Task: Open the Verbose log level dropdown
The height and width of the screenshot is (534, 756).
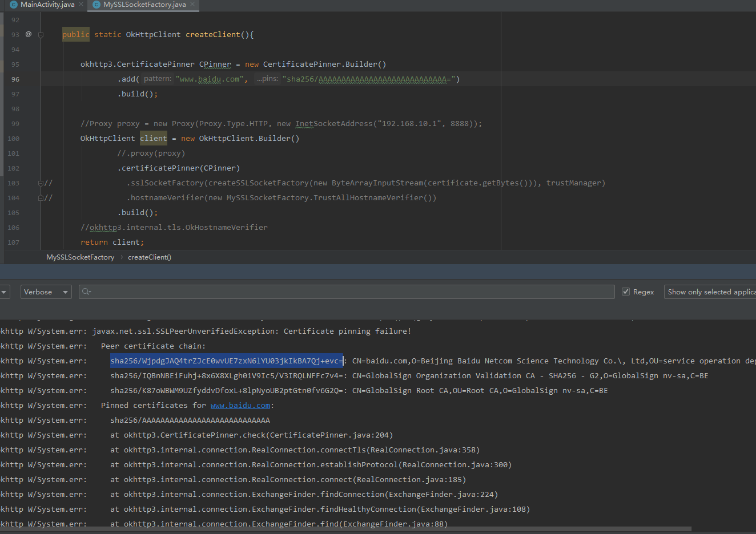Action: pyautogui.click(x=46, y=292)
